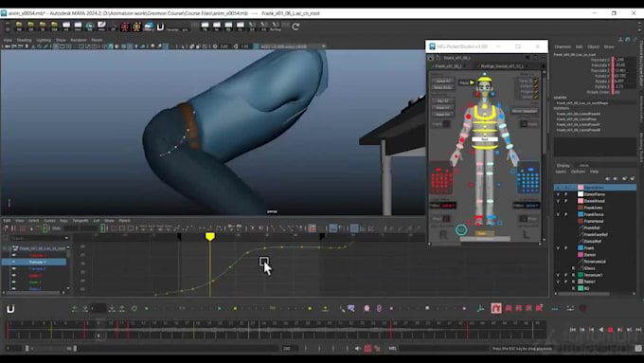Click the first layer-editor icon above layer list
The width and height of the screenshot is (644, 363).
pyautogui.click(x=608, y=178)
